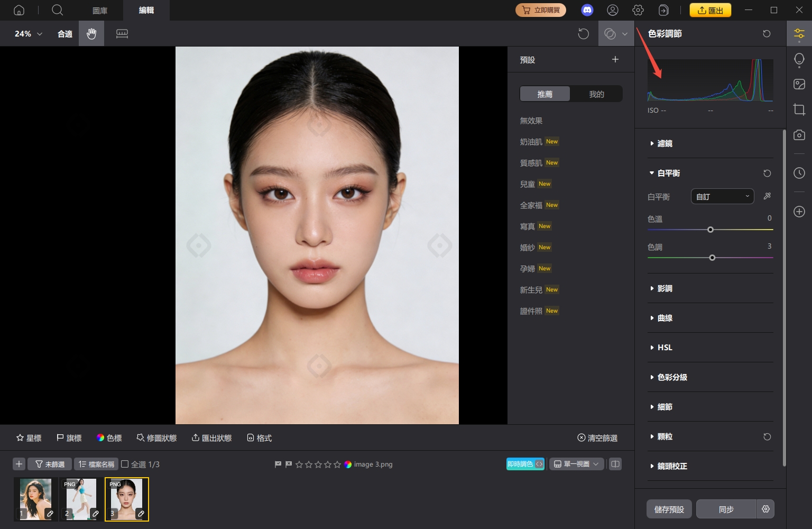
Task: Click the yellow Export button
Action: (x=710, y=10)
